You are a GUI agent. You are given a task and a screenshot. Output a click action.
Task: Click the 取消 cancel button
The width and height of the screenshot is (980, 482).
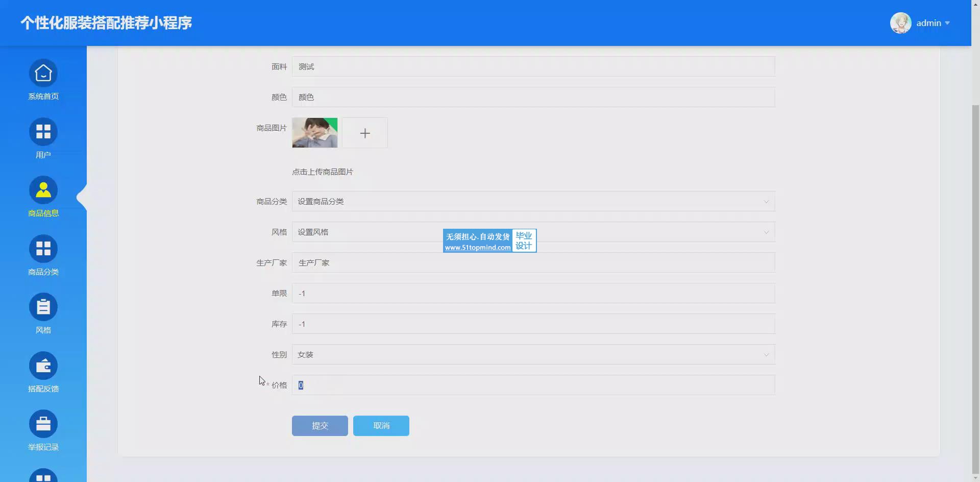[x=381, y=426]
